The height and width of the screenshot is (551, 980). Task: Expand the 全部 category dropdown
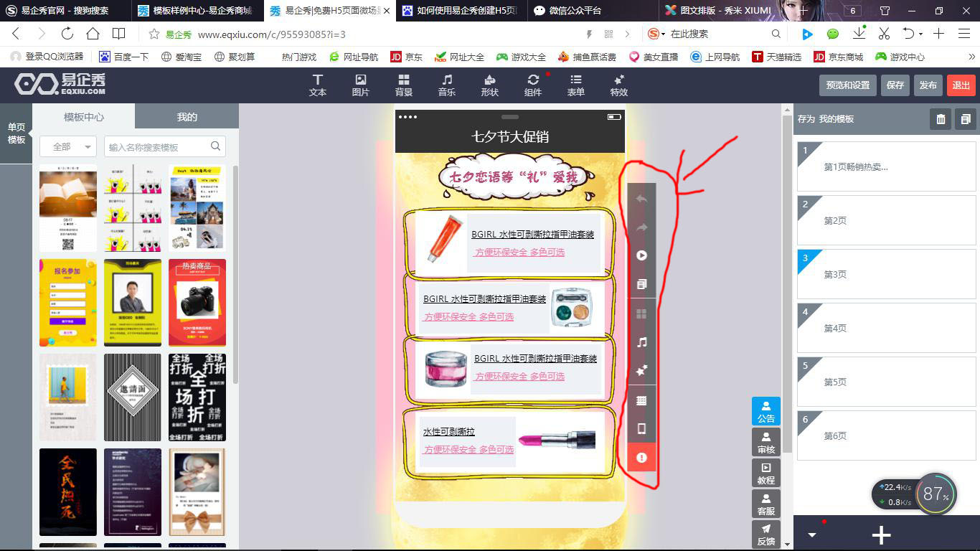(68, 146)
